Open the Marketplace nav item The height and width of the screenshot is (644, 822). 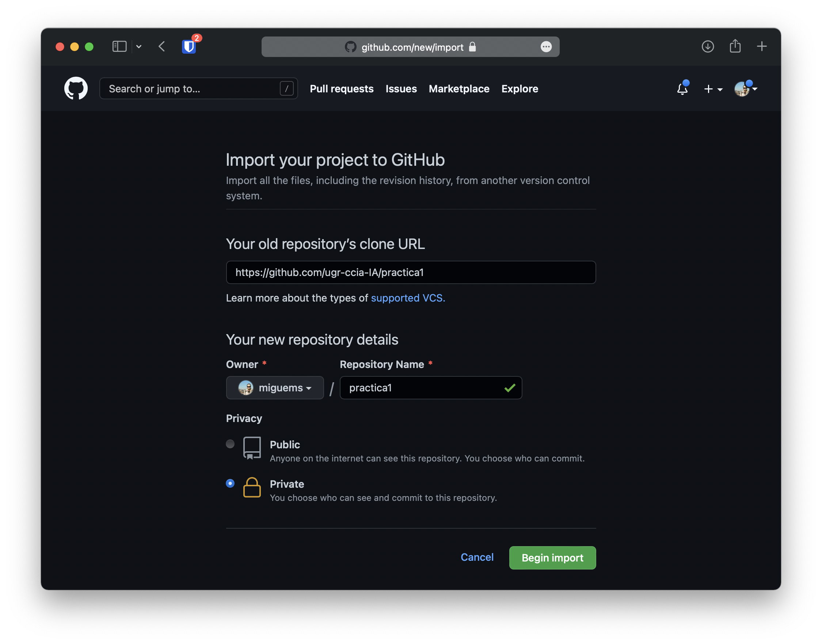(459, 89)
